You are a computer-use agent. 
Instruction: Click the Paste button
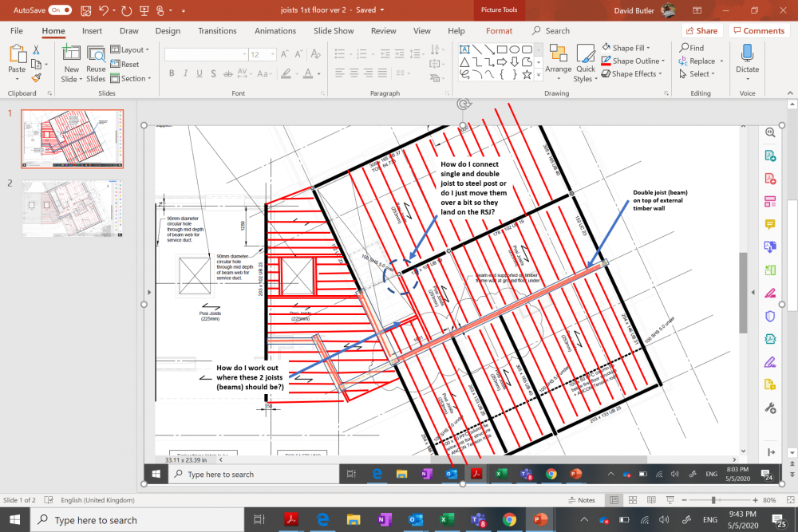(17, 63)
